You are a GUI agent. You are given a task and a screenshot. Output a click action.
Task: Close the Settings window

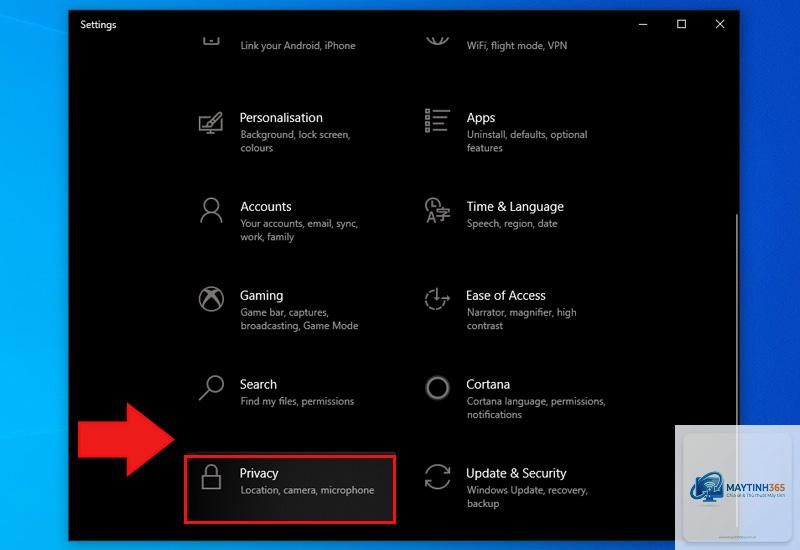pyautogui.click(x=719, y=24)
